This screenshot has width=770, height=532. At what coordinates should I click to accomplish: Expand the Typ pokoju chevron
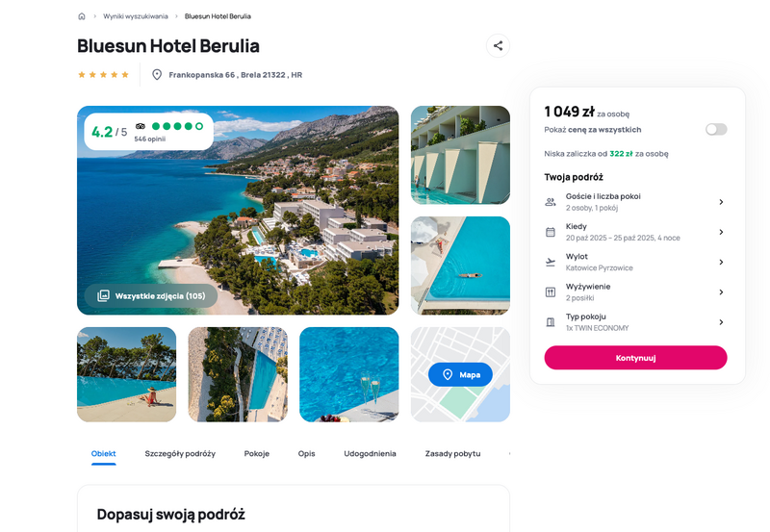[721, 322]
